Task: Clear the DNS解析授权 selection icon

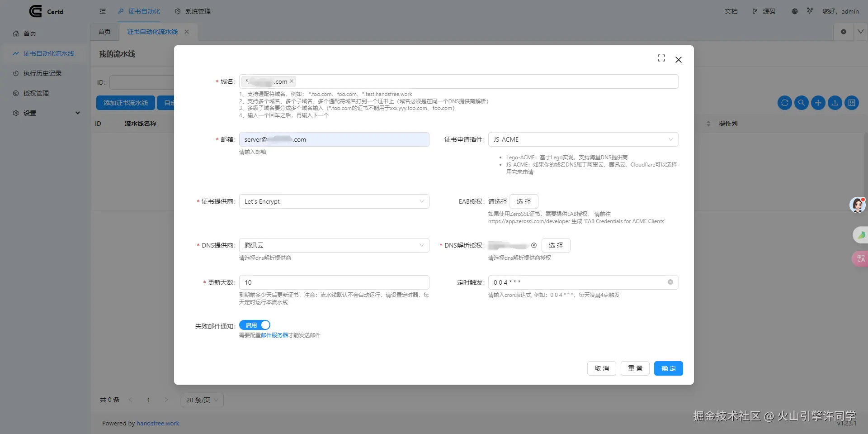Action: click(x=534, y=245)
